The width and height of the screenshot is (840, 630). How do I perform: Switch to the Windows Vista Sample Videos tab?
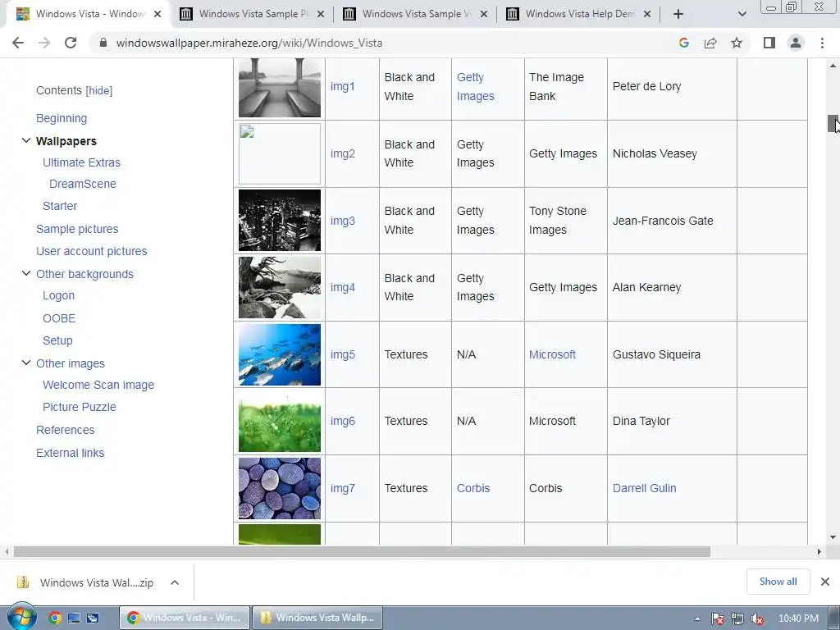(x=415, y=14)
